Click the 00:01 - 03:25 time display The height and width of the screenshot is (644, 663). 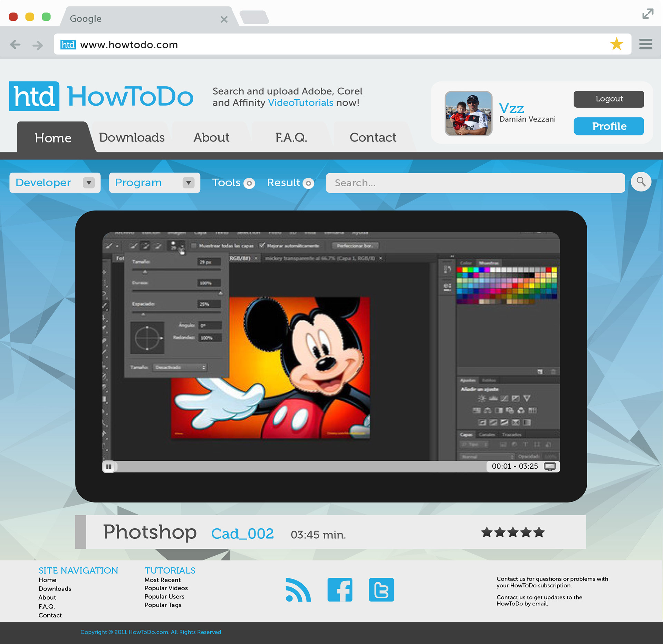point(515,466)
